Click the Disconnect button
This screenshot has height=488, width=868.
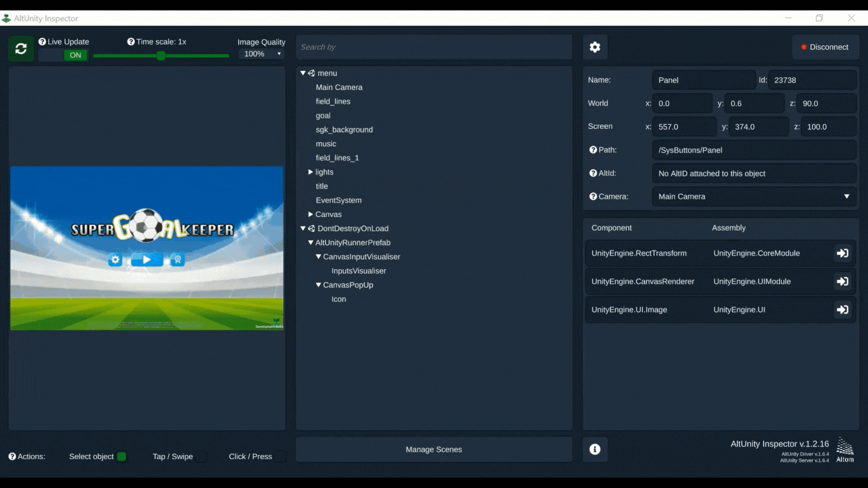[x=825, y=47]
